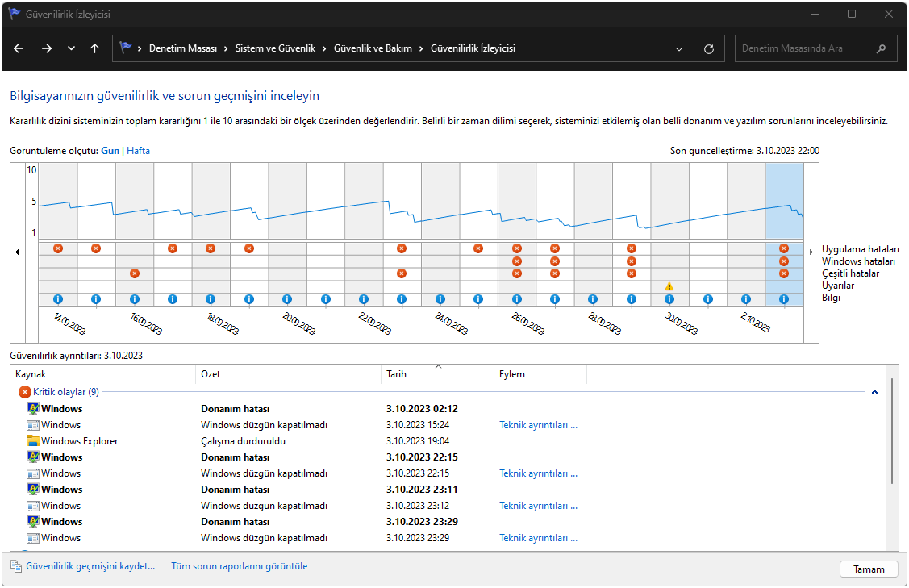The height and width of the screenshot is (588, 909).
Task: Click the Windows Explorer folder icon
Action: (33, 441)
